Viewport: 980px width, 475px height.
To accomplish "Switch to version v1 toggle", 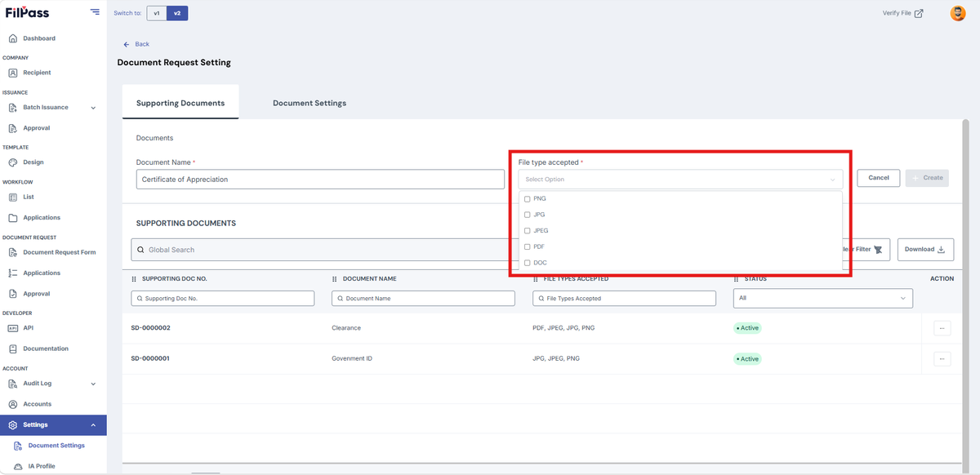I will click(x=157, y=13).
